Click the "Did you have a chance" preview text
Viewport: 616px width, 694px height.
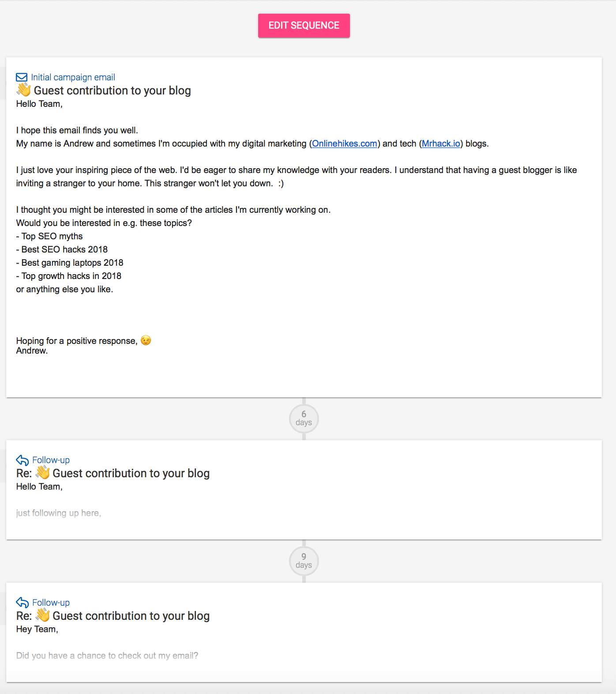pyautogui.click(x=107, y=656)
